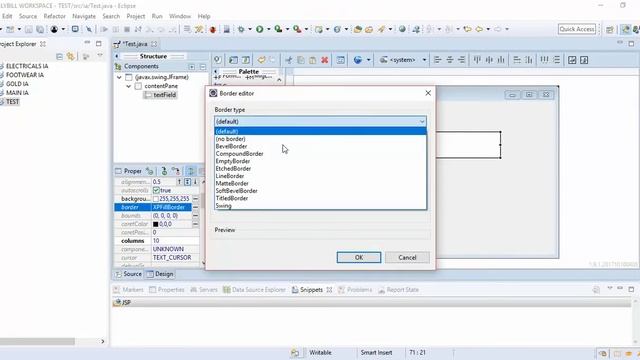640x360 pixels.
Task: Toggle Show advanced properties in the Properties toolbar
Action: [x=191, y=171]
